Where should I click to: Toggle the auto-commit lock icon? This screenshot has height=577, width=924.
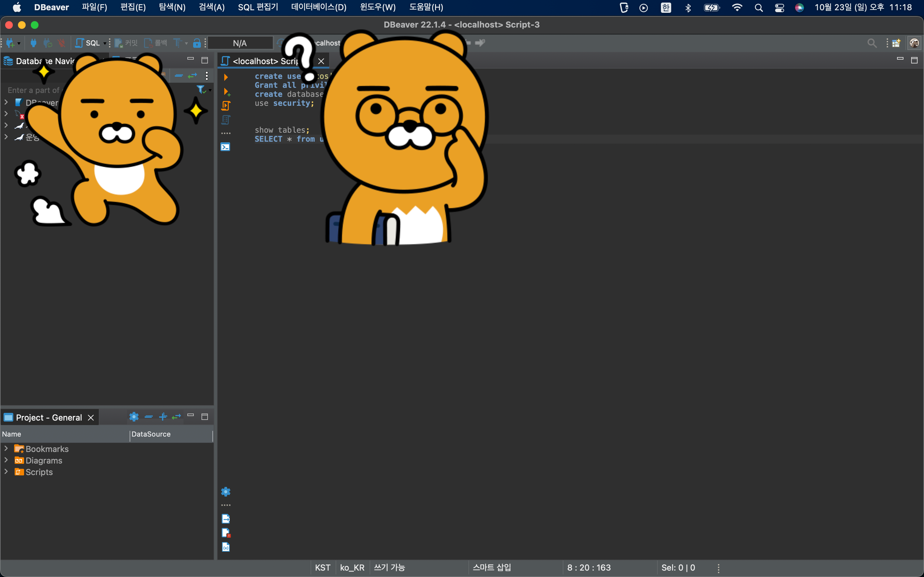point(197,43)
